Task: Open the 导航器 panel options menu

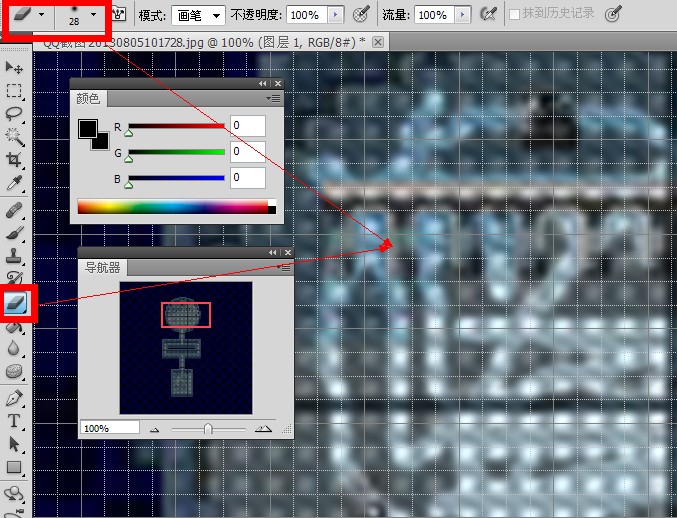Action: 283,268
